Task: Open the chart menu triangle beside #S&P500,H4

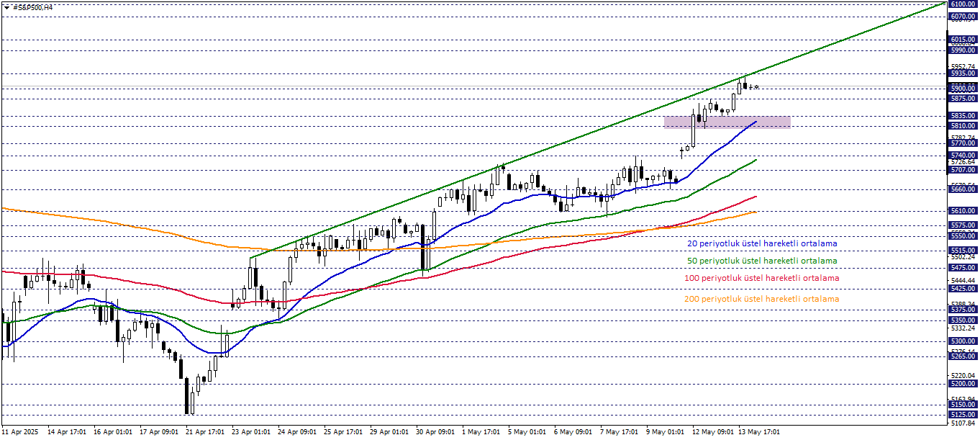Action: click(6, 6)
